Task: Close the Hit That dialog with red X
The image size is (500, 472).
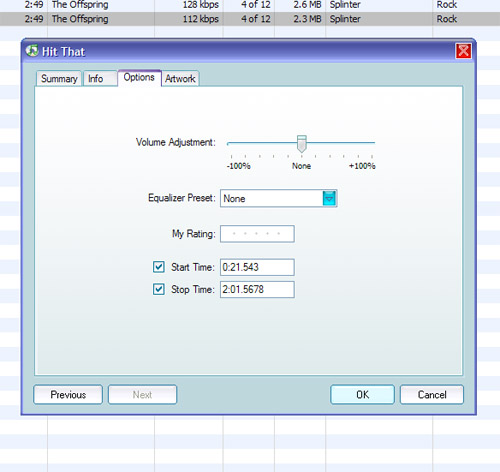Action: (x=463, y=51)
